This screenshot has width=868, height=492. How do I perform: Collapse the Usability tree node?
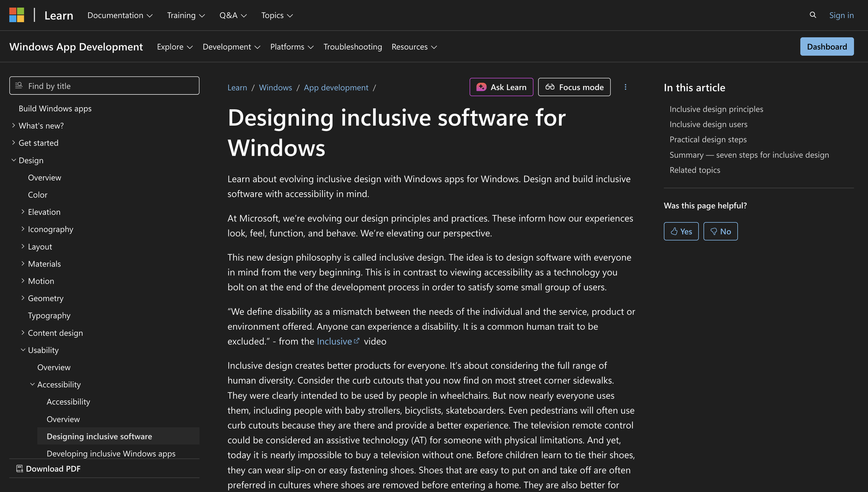pos(23,350)
